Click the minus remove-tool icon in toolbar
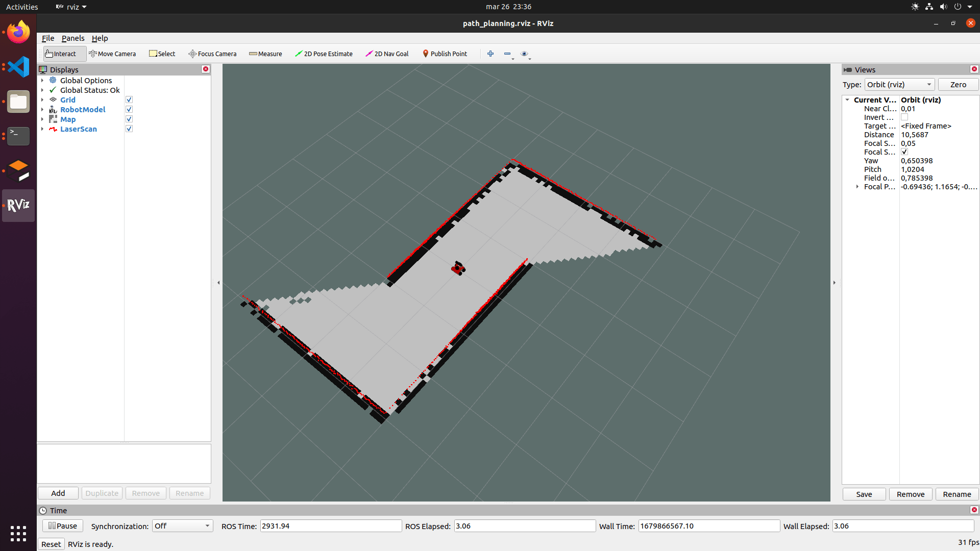Screen dimensions: 980x551 click(508, 54)
